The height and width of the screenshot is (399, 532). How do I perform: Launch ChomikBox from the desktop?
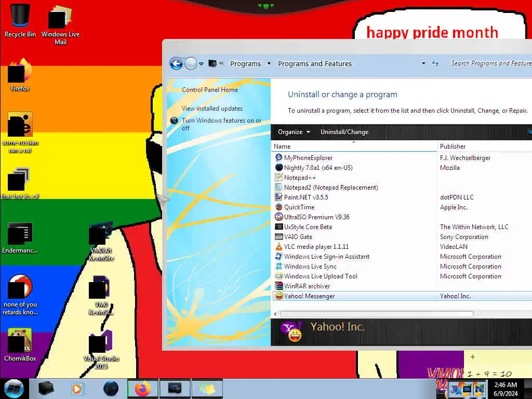click(20, 345)
